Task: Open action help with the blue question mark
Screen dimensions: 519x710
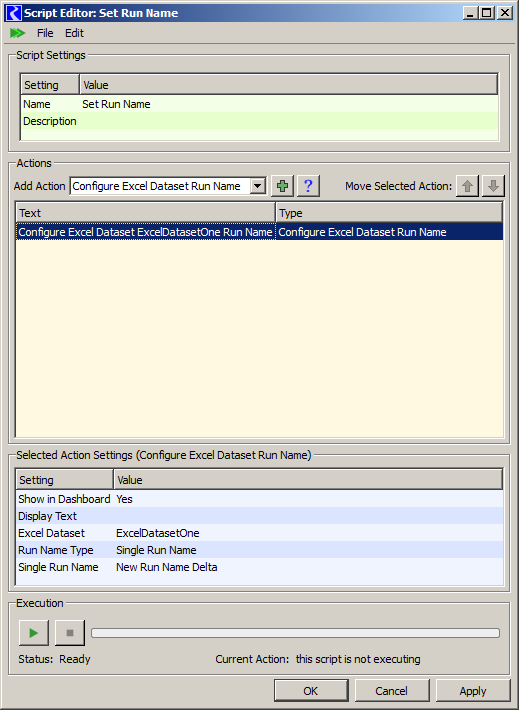Action: tap(308, 186)
